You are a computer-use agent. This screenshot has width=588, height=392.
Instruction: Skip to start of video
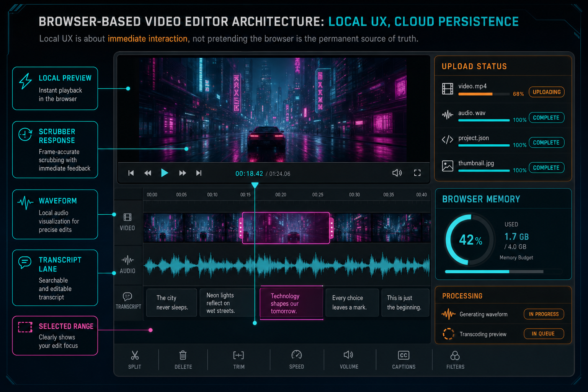pyautogui.click(x=131, y=173)
